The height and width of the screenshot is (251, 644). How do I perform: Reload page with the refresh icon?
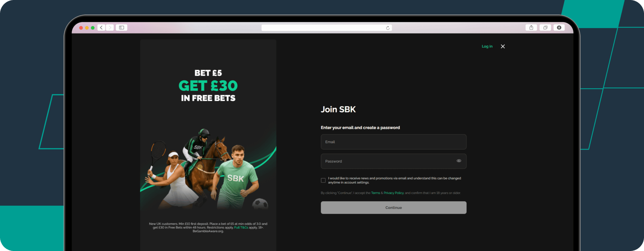click(388, 28)
